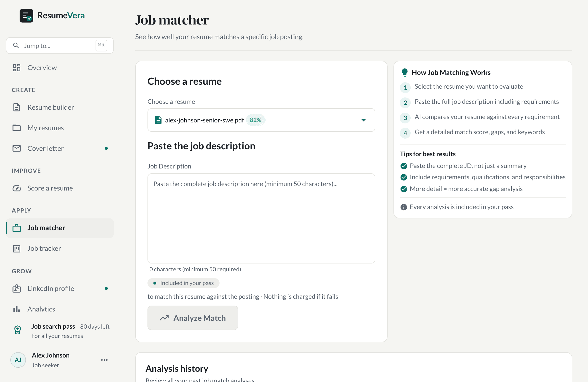Go to LinkedIn profile
This screenshot has height=382, width=588.
point(60,288)
